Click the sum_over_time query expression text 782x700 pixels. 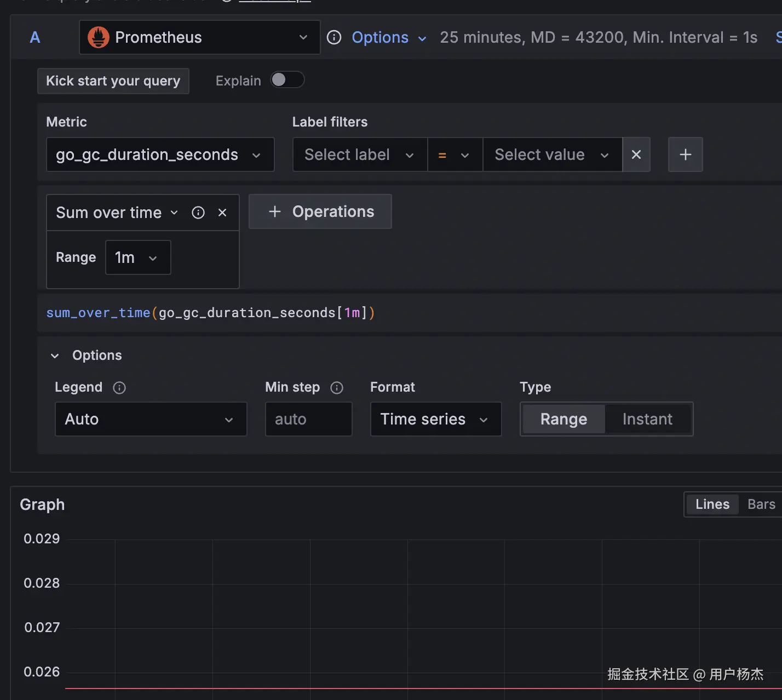tap(211, 313)
